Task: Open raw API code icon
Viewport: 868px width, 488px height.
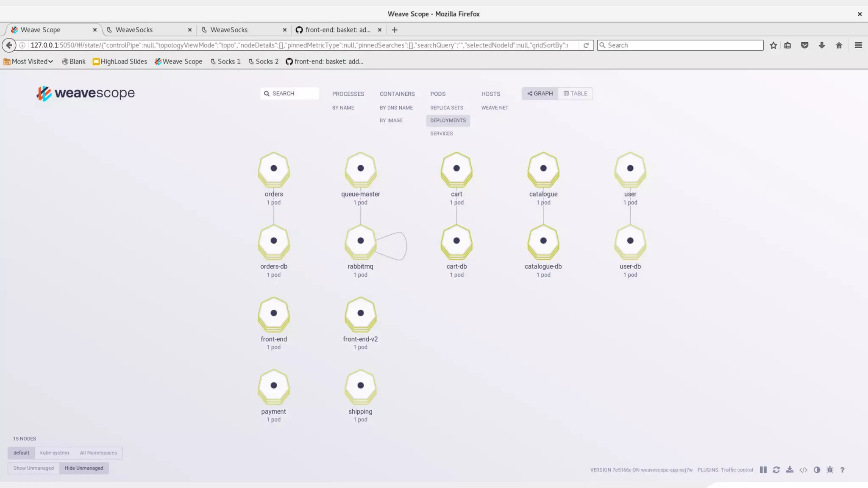Action: pos(803,470)
